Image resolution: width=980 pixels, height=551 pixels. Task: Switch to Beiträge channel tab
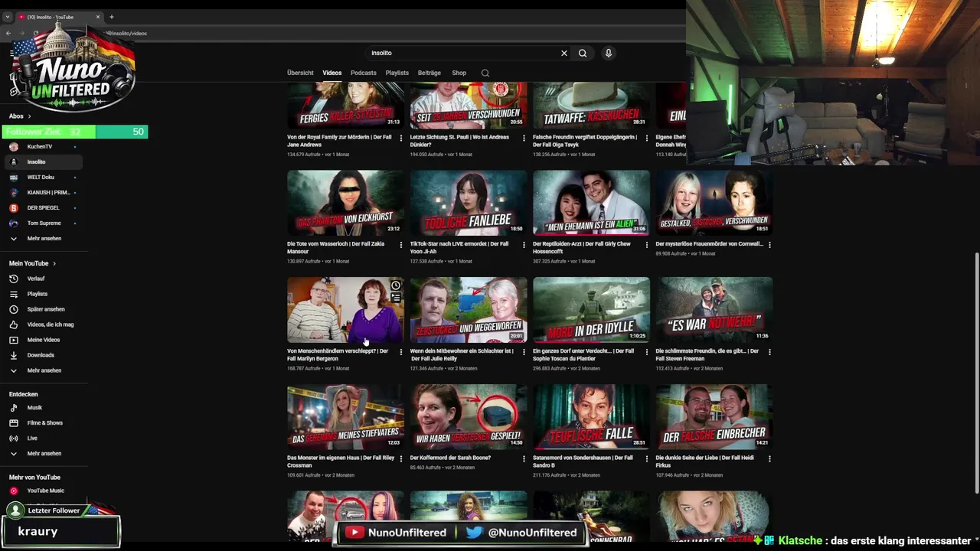coord(429,73)
